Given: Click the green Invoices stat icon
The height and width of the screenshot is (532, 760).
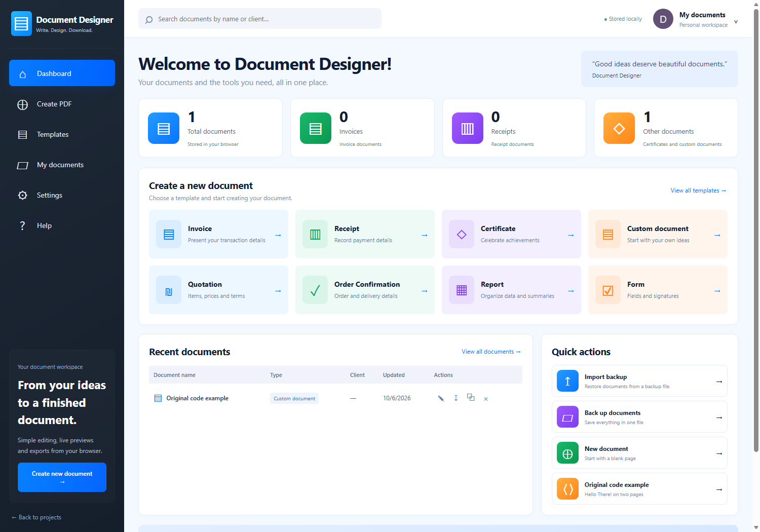Looking at the screenshot, I should [x=316, y=128].
